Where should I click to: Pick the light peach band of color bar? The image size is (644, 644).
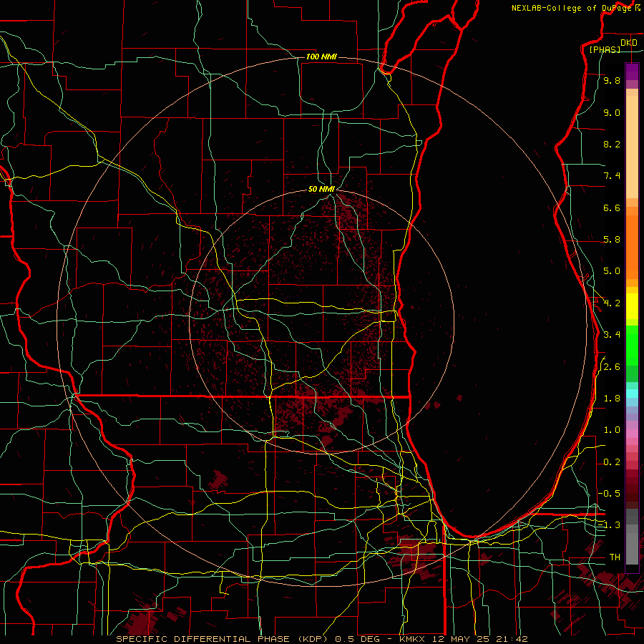632,147
